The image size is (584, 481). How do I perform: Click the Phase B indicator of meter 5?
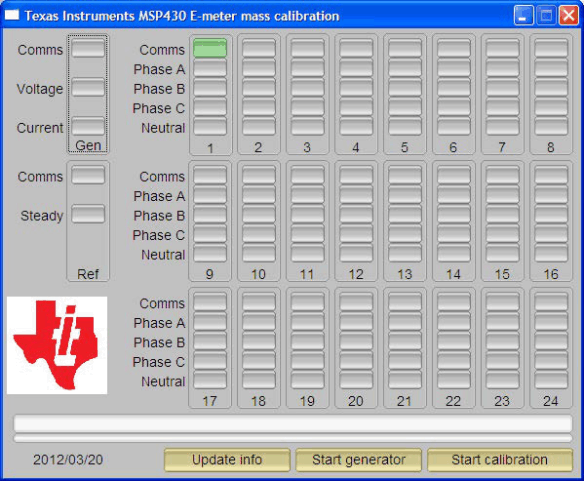pos(405,88)
